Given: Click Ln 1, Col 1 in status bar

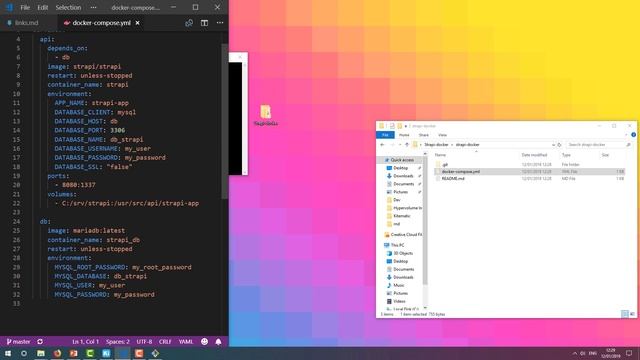Looking at the screenshot, I should (86, 342).
